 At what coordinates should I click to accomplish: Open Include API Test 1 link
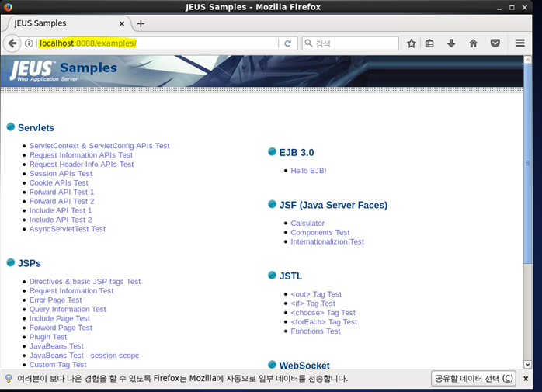click(x=61, y=210)
